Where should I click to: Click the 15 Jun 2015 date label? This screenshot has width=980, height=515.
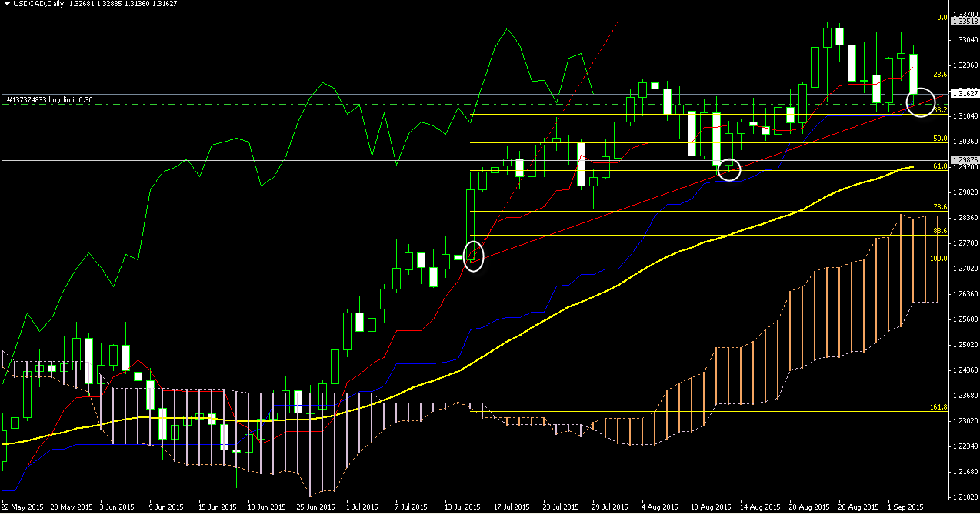coord(218,508)
